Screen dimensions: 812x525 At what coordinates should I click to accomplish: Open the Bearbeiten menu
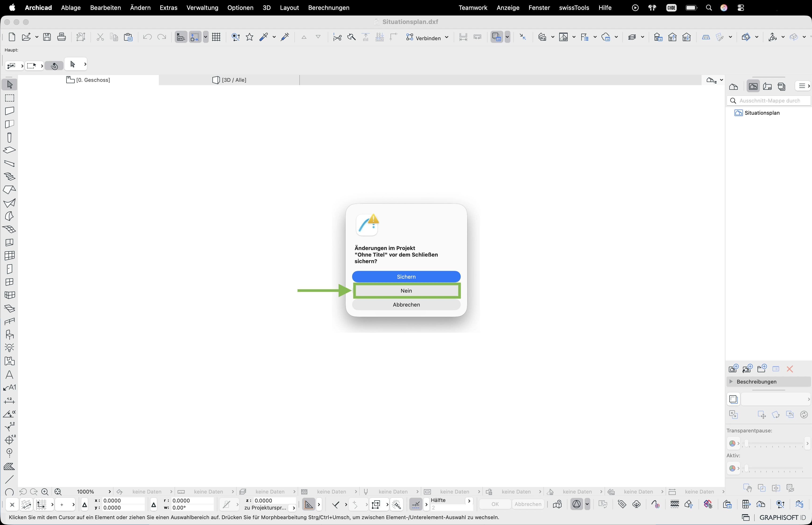coord(105,8)
